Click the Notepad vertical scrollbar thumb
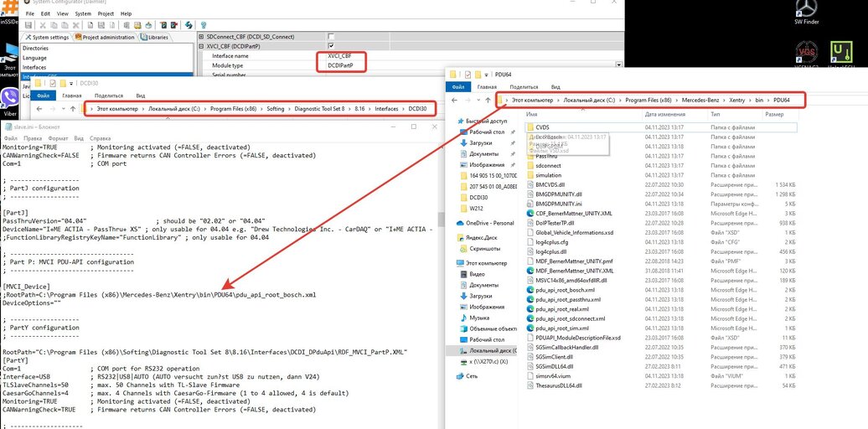This screenshot has height=429, width=868. [442, 220]
